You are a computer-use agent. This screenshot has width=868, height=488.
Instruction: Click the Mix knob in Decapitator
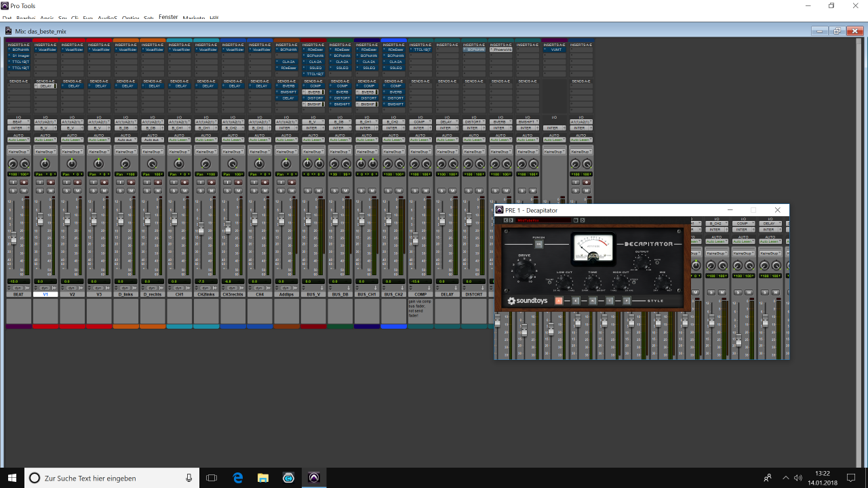663,282
